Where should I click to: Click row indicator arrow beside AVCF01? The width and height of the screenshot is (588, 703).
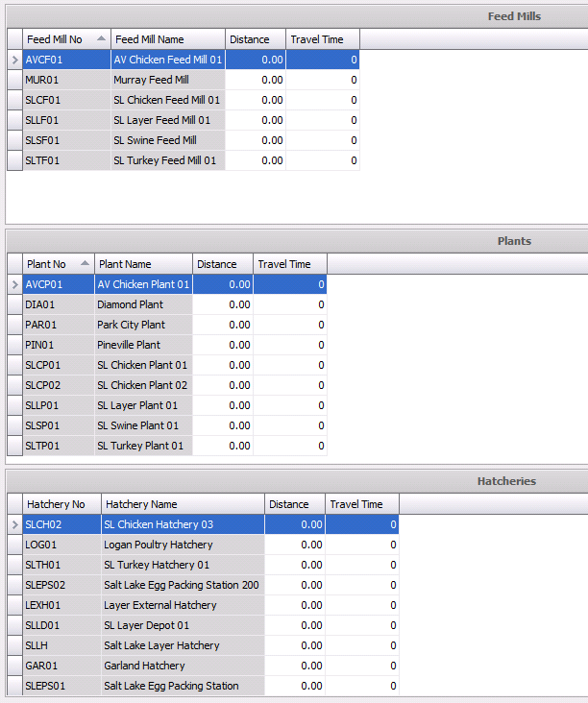13,60
